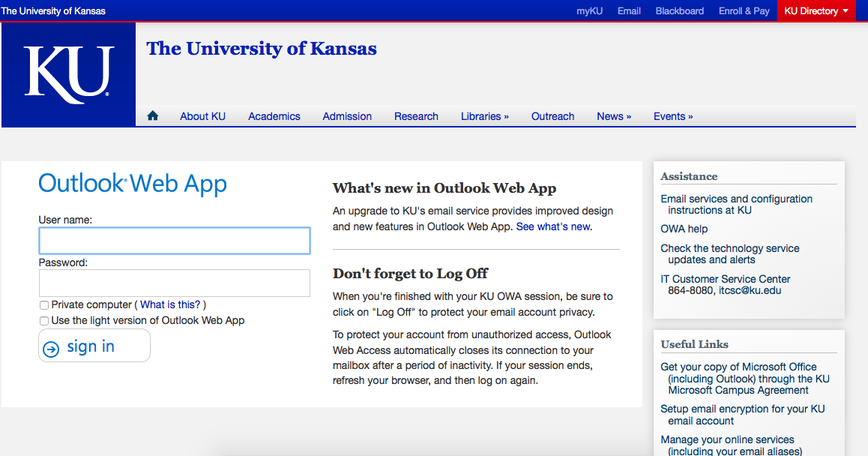Screen dimensions: 868x456
Task: Click the sign in button
Action: (x=94, y=346)
